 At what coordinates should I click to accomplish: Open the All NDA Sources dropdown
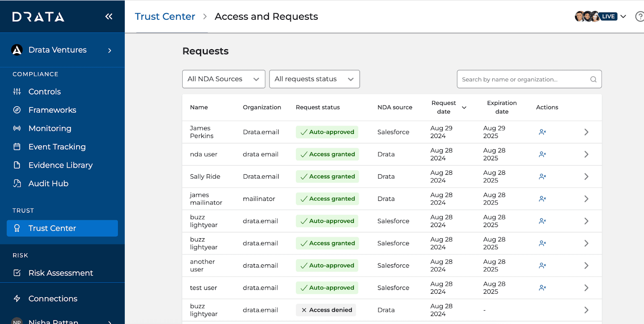point(223,79)
